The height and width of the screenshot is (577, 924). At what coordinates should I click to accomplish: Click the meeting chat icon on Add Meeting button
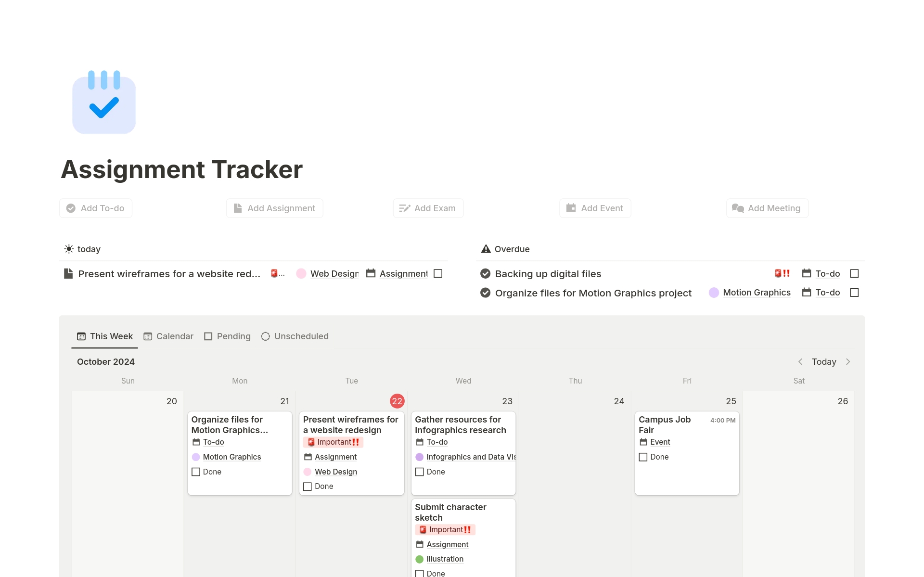coord(738,208)
